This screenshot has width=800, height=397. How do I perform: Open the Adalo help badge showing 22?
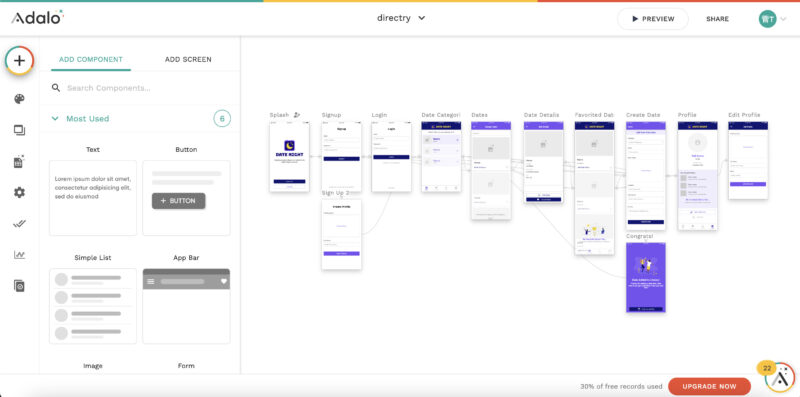point(779,377)
